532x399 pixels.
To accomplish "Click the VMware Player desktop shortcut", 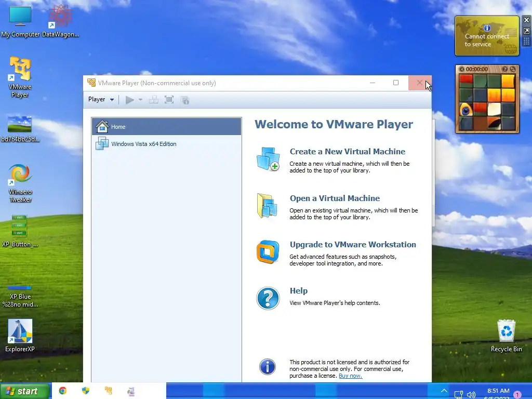I will pos(20,77).
